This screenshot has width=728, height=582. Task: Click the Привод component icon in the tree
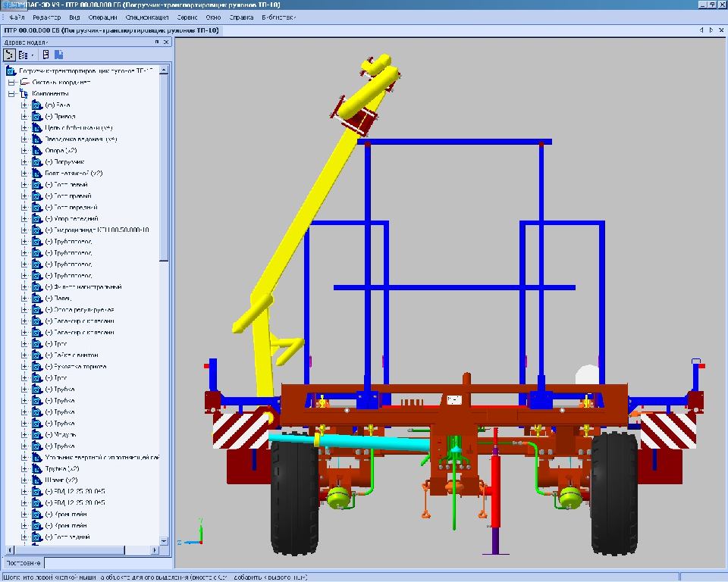(36, 117)
